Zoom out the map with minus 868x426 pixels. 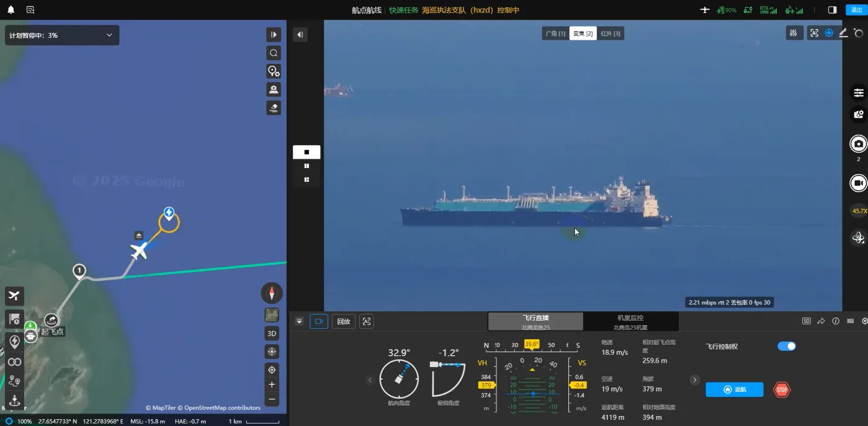pyautogui.click(x=272, y=399)
